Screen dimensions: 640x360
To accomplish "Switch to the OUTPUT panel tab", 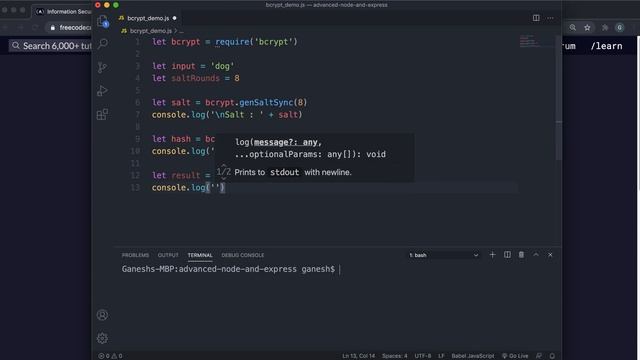I will (168, 255).
